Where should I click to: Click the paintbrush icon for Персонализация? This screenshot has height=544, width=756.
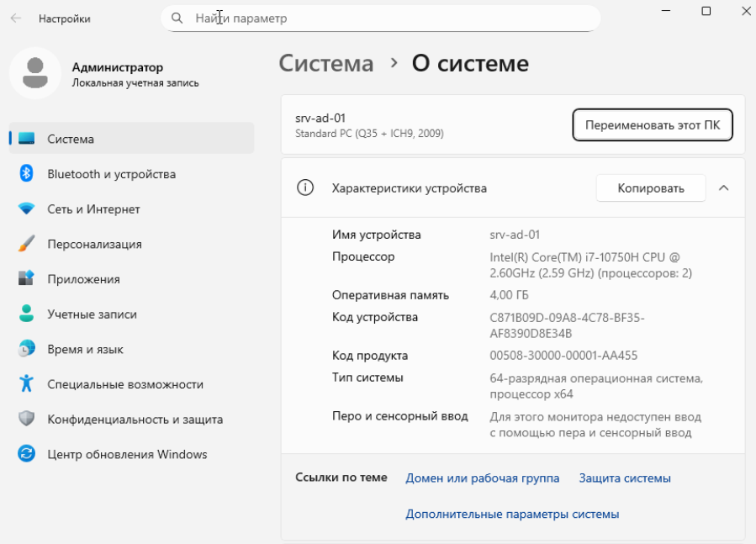coord(27,244)
